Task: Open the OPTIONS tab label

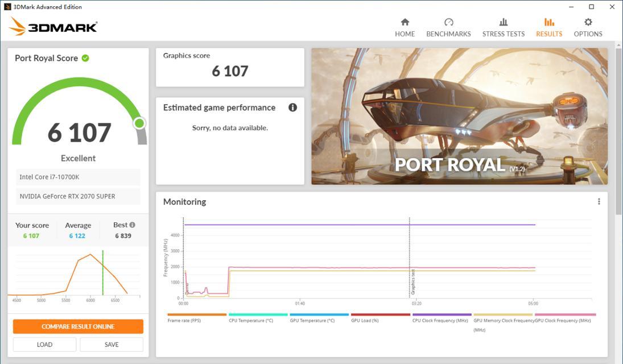Action: (x=588, y=34)
